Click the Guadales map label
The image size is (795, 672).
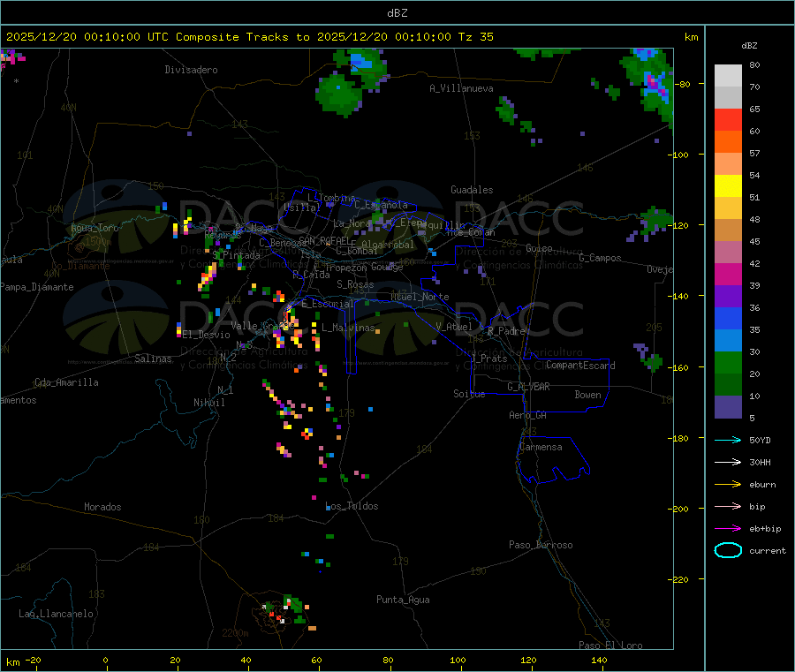[472, 190]
